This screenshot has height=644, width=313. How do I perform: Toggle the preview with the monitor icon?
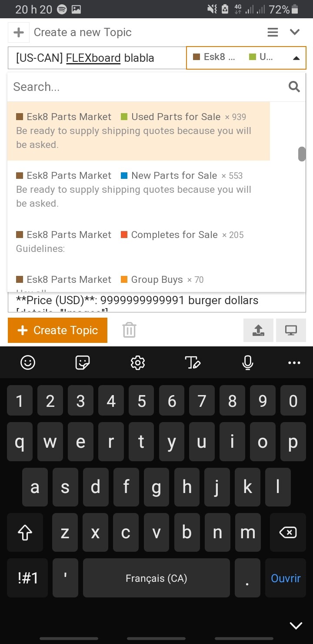pos(291,330)
